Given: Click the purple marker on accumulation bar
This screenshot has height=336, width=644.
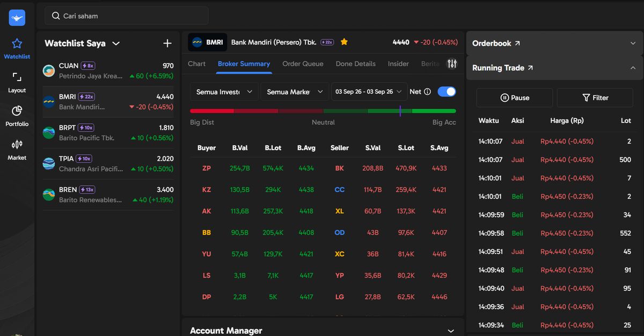Looking at the screenshot, I should pos(400,111).
